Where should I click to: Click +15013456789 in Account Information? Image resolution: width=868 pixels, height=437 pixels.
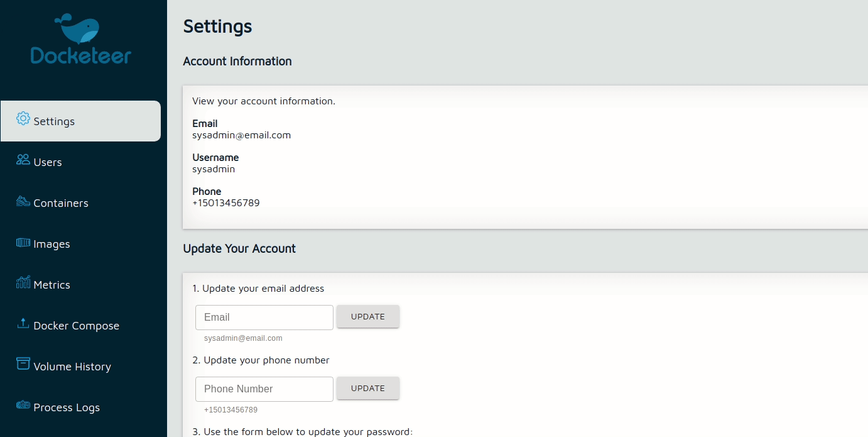pos(226,203)
